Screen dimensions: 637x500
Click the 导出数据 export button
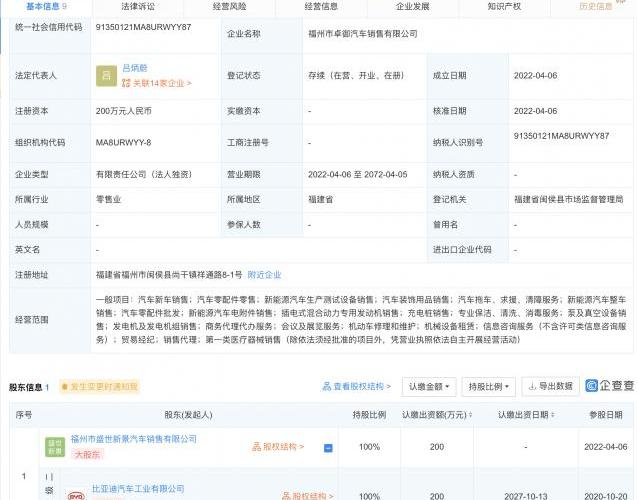tap(550, 386)
